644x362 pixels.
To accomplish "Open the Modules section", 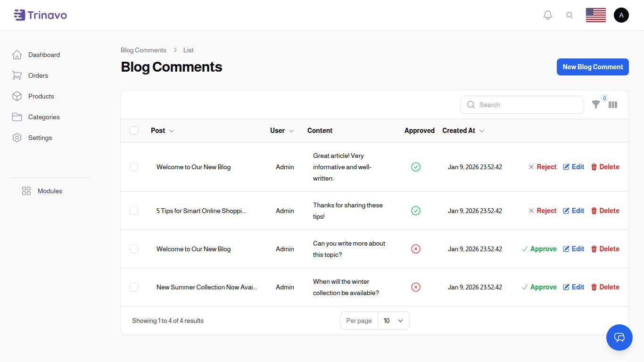I will coord(50,191).
